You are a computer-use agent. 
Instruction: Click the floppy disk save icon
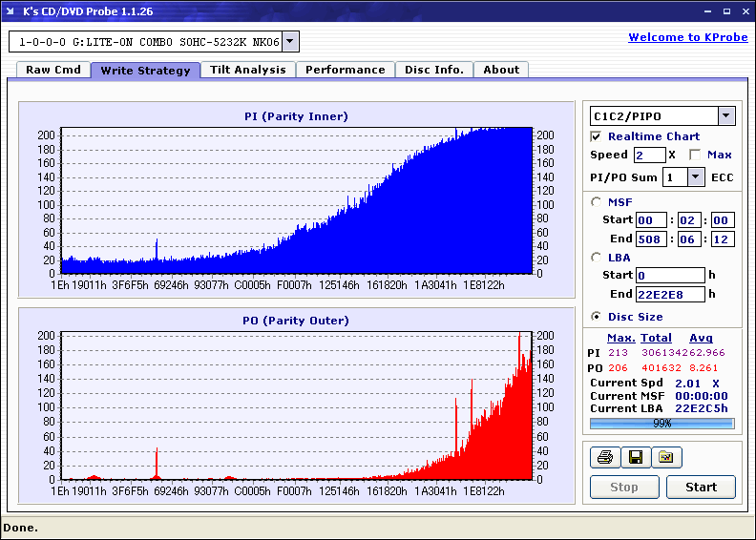coord(636,457)
